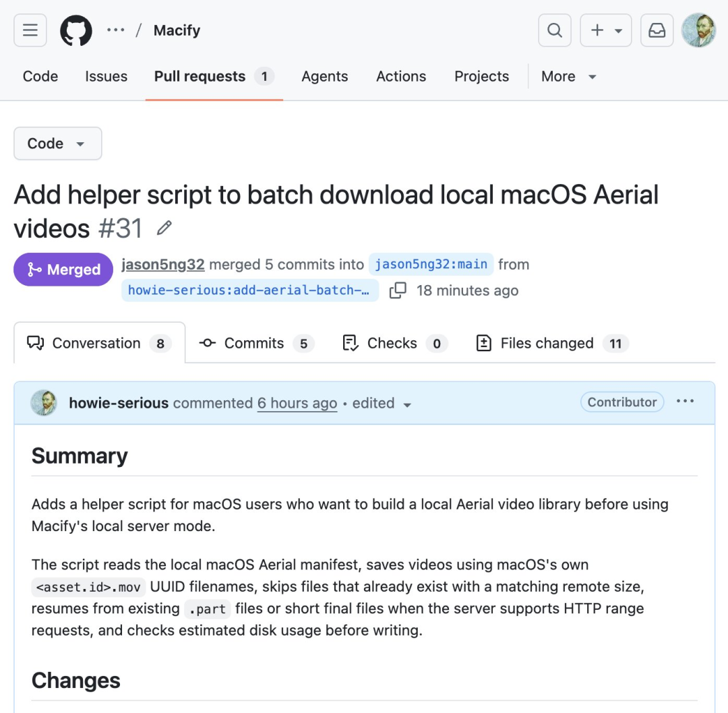Select the Pull requests tab
Screen dimensions: 728x713
pyautogui.click(x=214, y=76)
